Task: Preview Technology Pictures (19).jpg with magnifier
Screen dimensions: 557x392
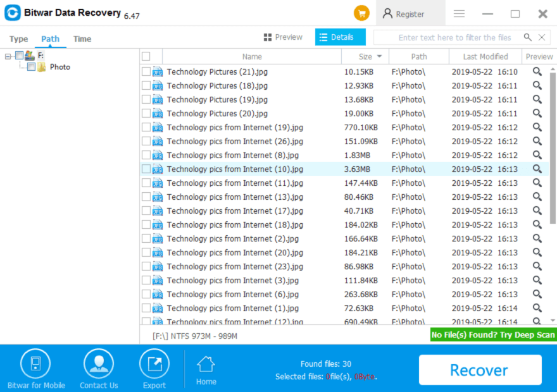Action: (537, 99)
